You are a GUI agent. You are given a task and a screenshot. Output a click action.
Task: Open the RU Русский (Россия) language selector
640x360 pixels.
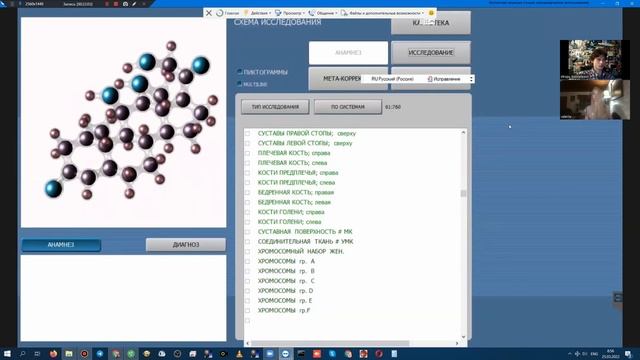pos(393,79)
